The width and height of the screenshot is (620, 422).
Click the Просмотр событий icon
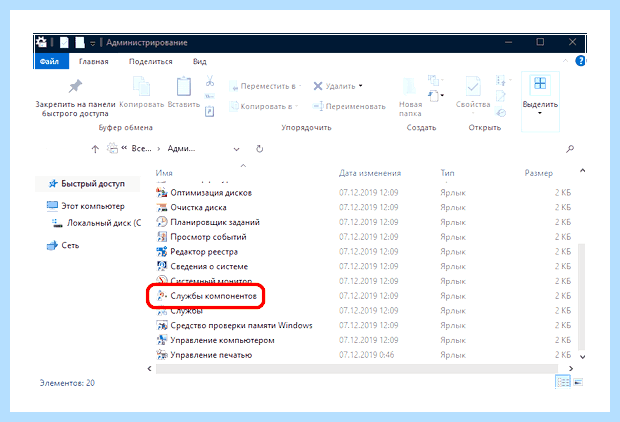(x=161, y=237)
